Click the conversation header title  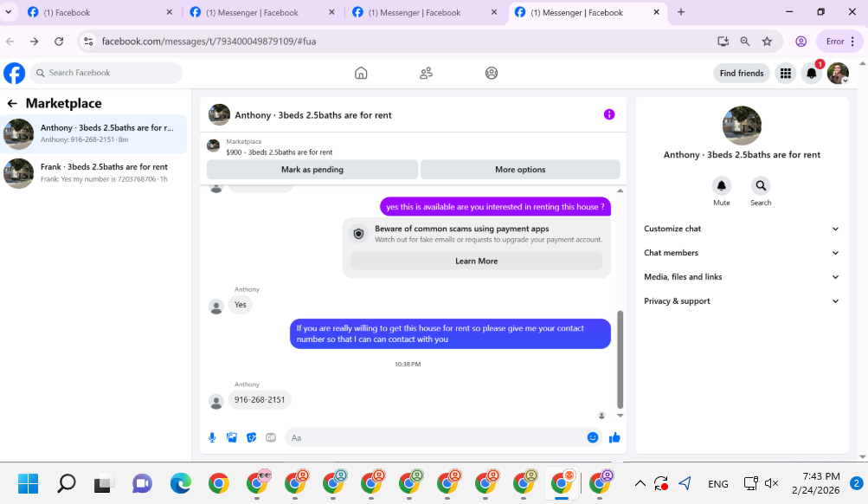(x=312, y=115)
